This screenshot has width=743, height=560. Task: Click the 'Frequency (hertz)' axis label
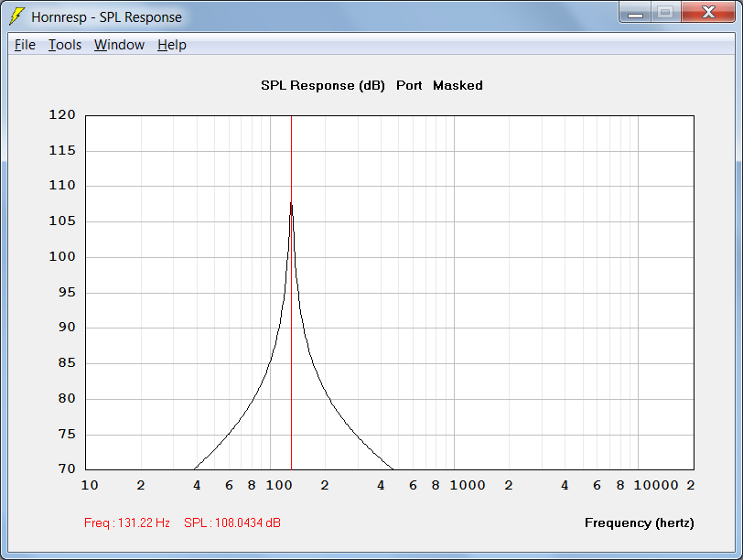(640, 522)
